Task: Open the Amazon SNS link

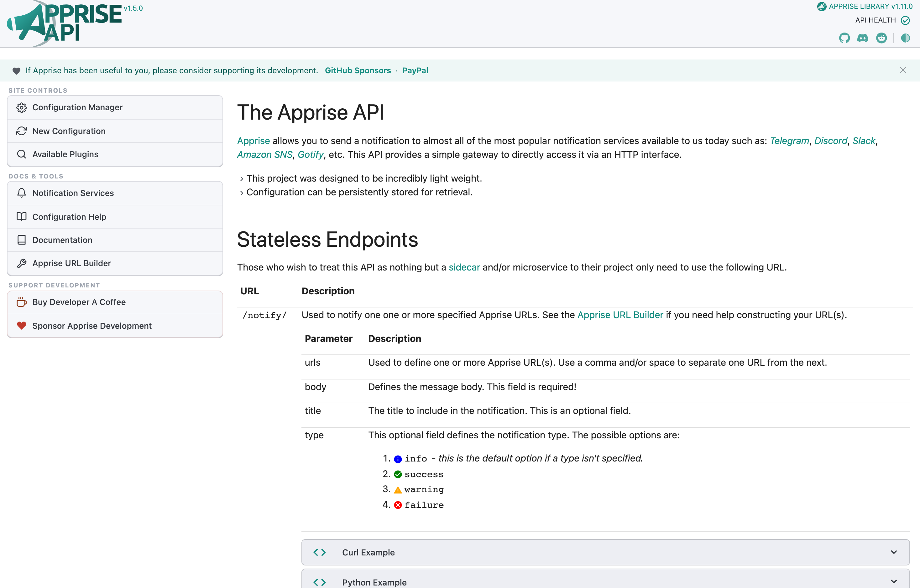Action: [x=264, y=155]
